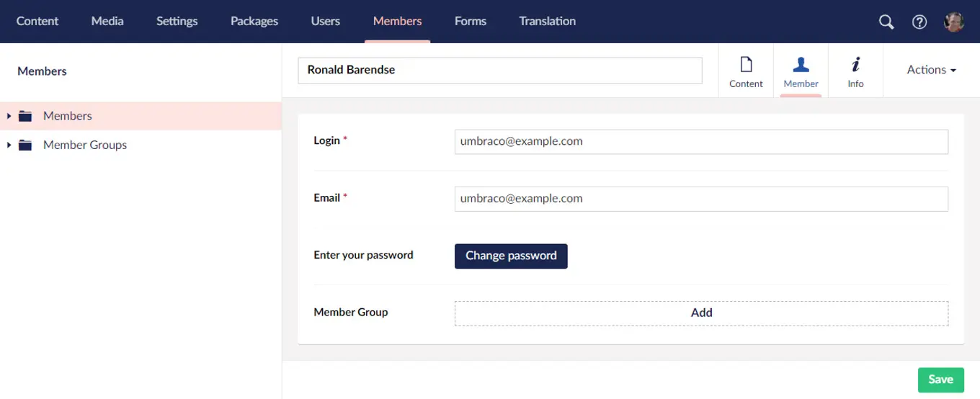Go to the Settings section
Screen dimensions: 980x399
[x=177, y=21]
